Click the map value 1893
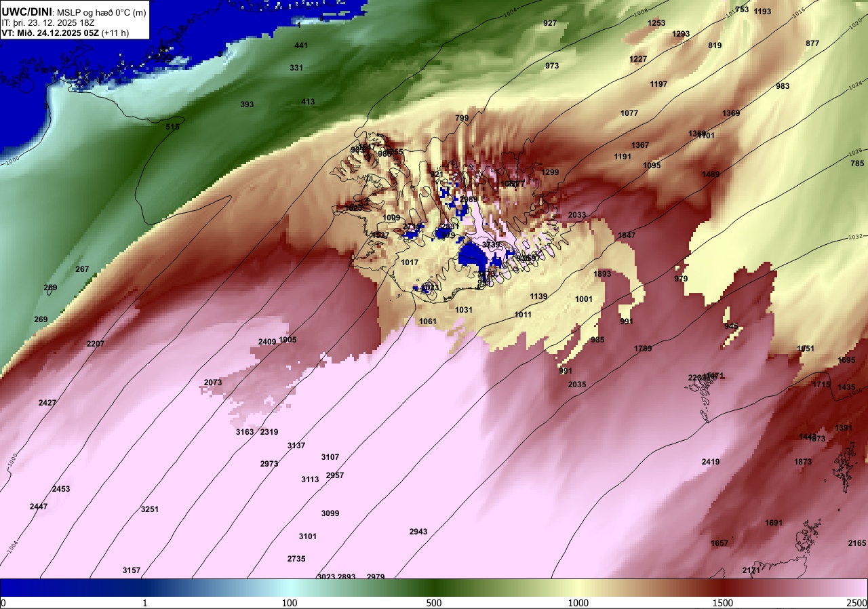Screen dimensions: 868x609 (602, 274)
